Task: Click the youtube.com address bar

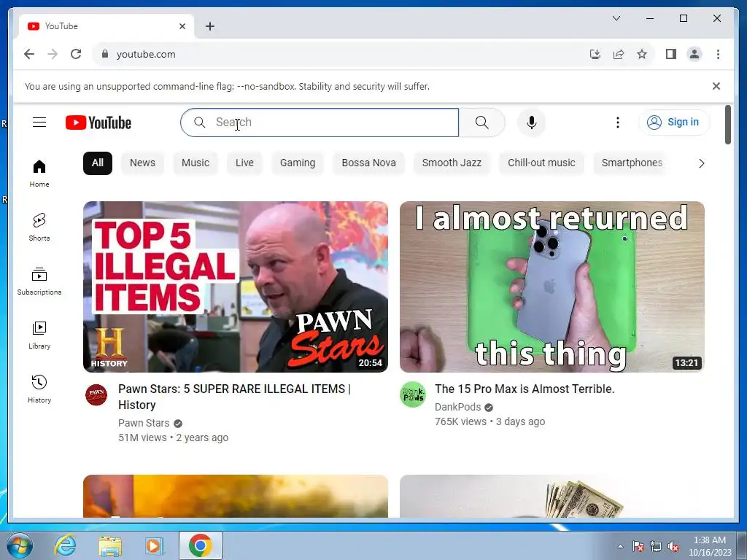Action: (343, 54)
